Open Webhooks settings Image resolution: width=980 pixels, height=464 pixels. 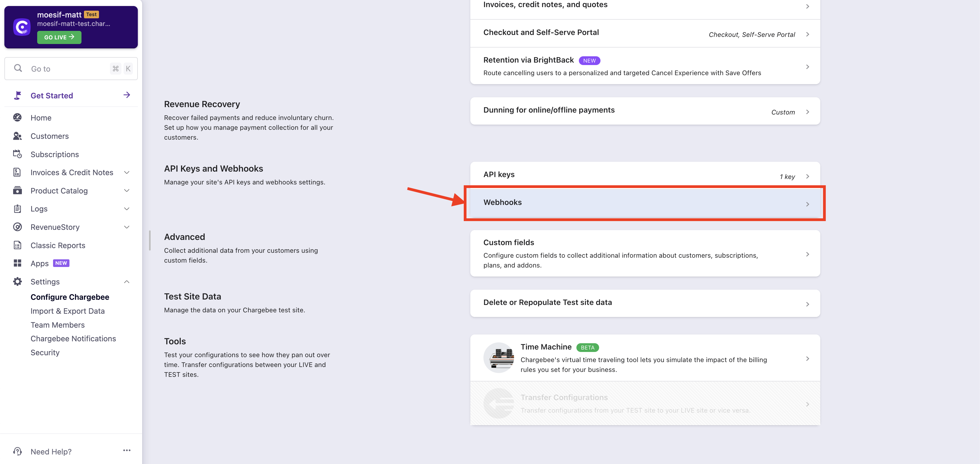pyautogui.click(x=645, y=203)
